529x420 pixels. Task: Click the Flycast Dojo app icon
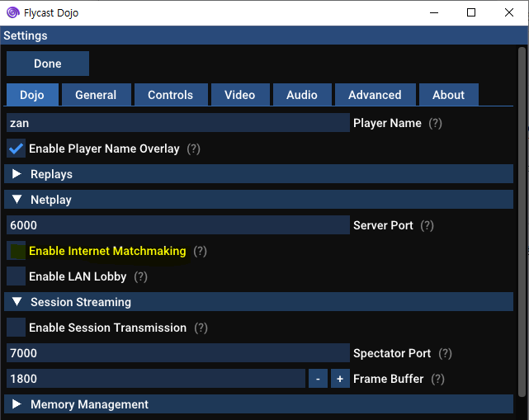pos(13,12)
